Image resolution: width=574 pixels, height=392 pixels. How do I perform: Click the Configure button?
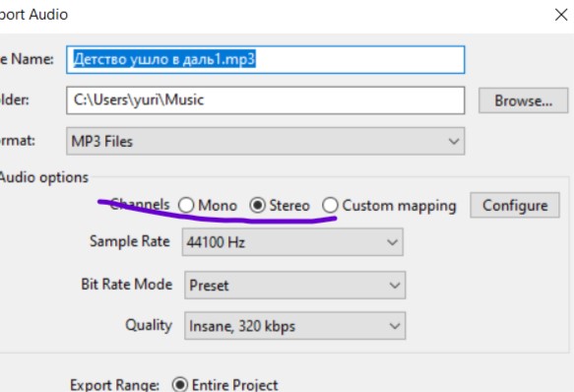tap(515, 205)
